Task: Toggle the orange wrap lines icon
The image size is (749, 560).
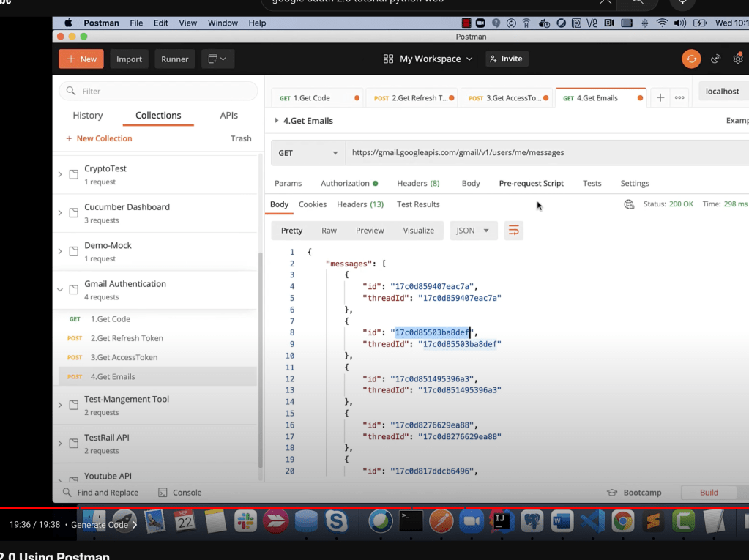Action: point(513,231)
